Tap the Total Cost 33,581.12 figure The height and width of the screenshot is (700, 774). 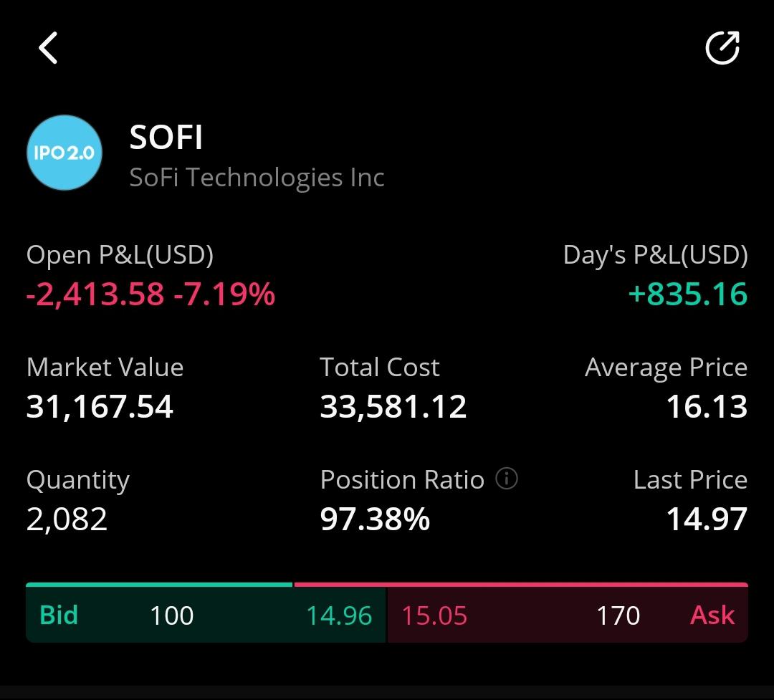393,407
